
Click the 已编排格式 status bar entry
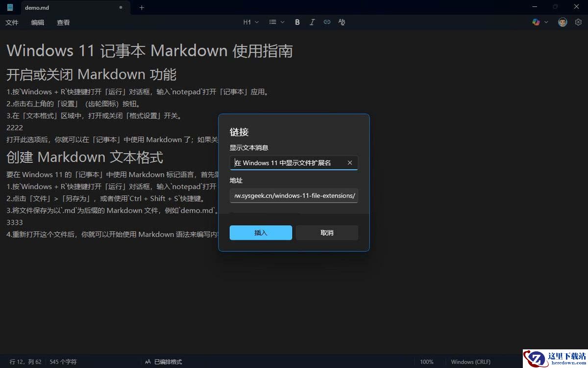tap(168, 362)
